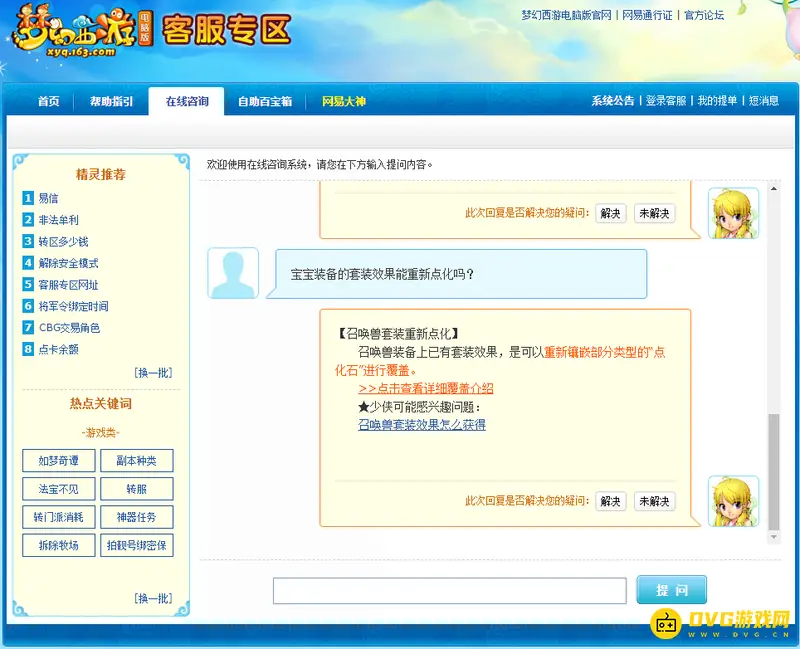Image resolution: width=800 pixels, height=649 pixels.
Task: Click 登录客服 link
Action: click(x=666, y=101)
